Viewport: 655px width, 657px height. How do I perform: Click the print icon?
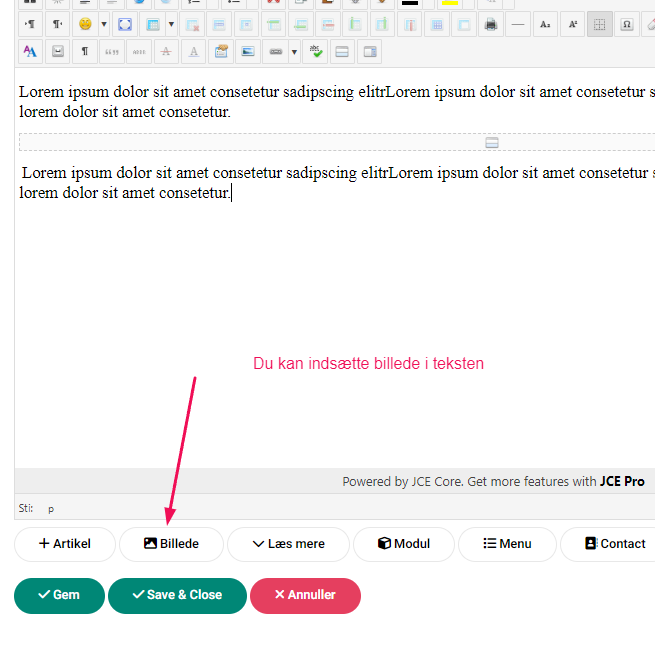point(490,24)
